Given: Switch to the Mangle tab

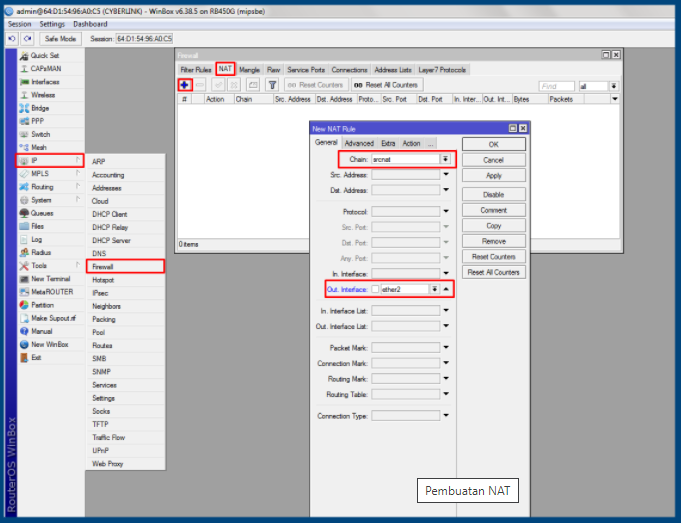Looking at the screenshot, I should (x=249, y=70).
